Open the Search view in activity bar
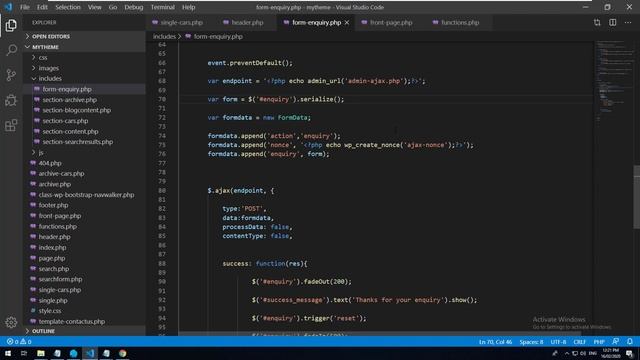 click(11, 50)
